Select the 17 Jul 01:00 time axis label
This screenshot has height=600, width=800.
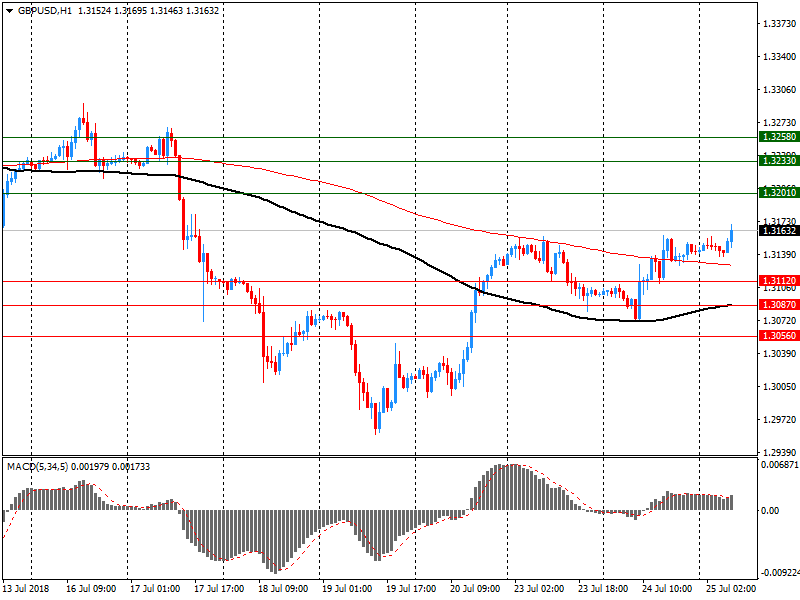pyautogui.click(x=155, y=589)
